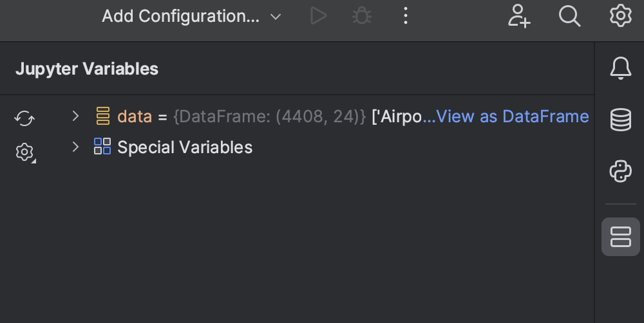Click the Jupyter Variables panel title
644x323 pixels.
87,69
